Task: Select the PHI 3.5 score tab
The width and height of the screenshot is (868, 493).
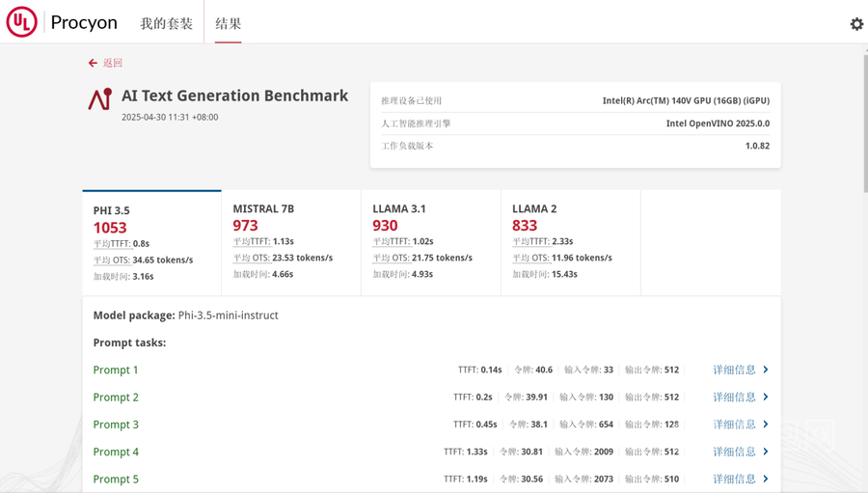Action: (x=151, y=242)
